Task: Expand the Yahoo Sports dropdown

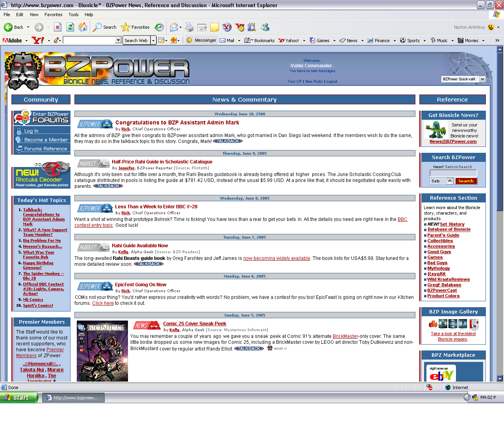Action: tap(424, 41)
